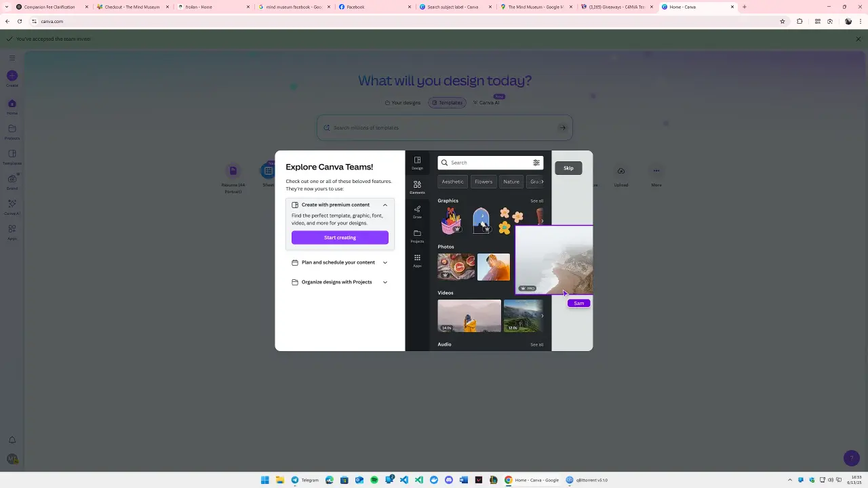868x488 pixels.
Task: Dismiss the team invite accepted banner
Action: pos(859,39)
